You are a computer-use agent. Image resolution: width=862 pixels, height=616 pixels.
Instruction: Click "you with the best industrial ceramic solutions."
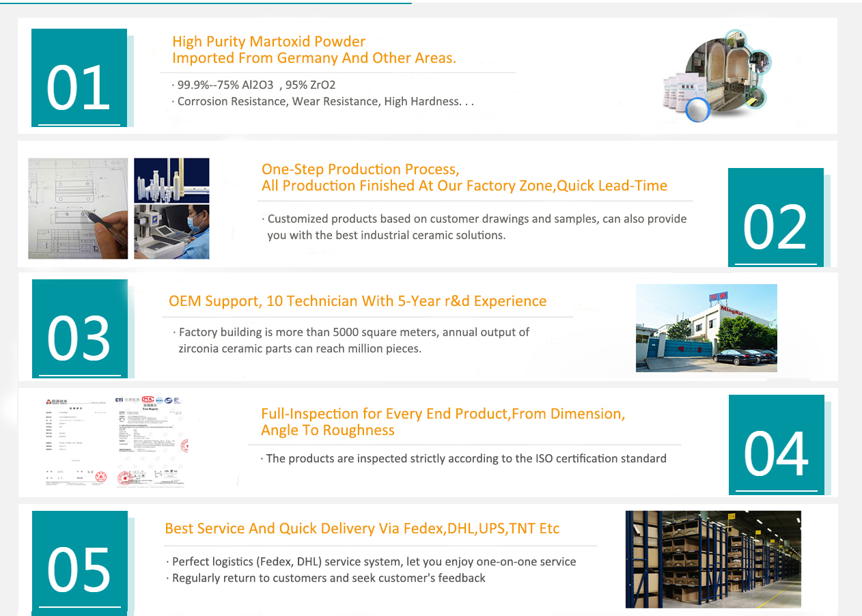click(387, 235)
